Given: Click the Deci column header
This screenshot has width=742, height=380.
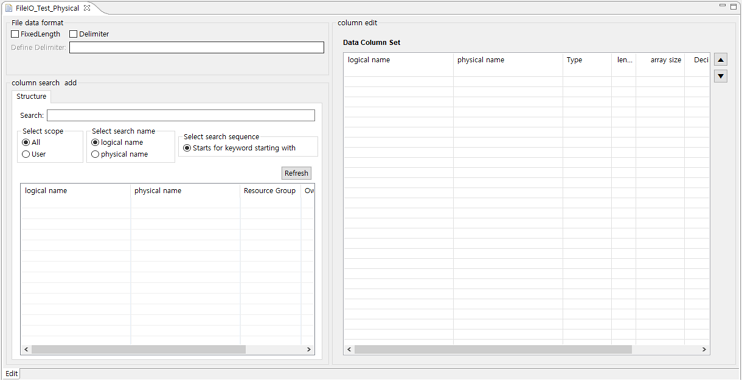Looking at the screenshot, I should [x=698, y=60].
